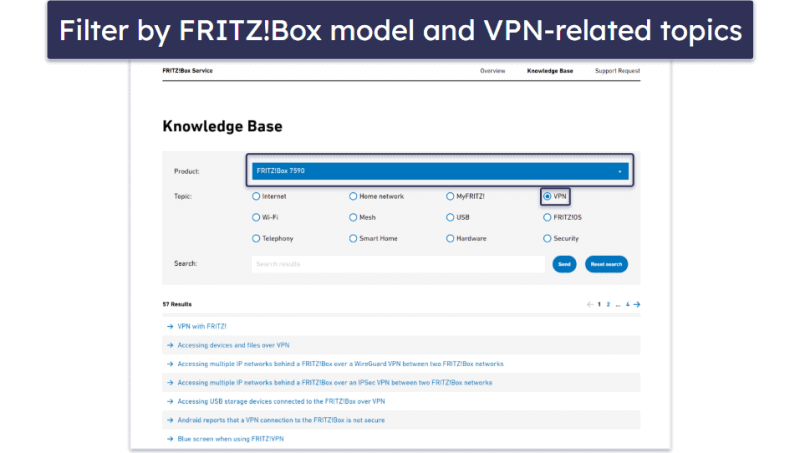Select the VPN topic radio button
800x453 pixels.
pos(547,196)
